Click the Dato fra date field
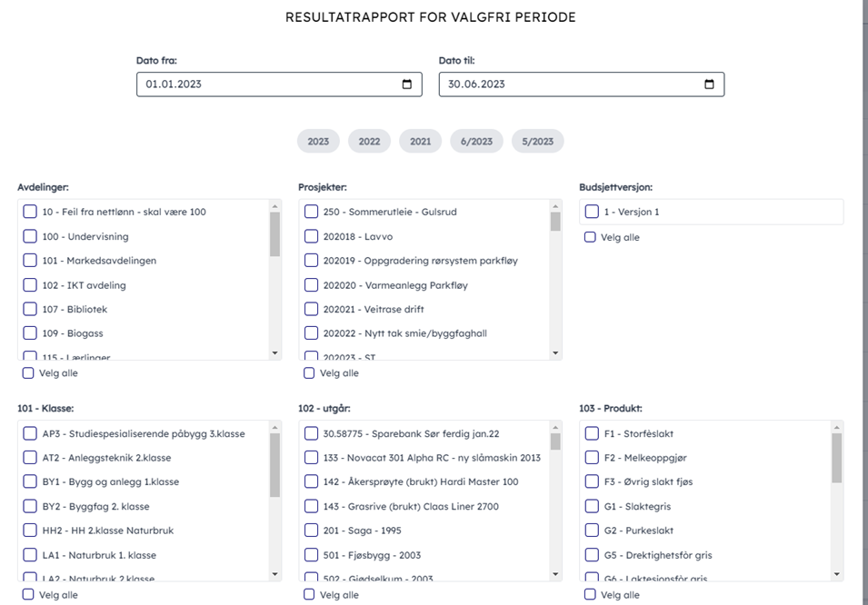 point(264,84)
